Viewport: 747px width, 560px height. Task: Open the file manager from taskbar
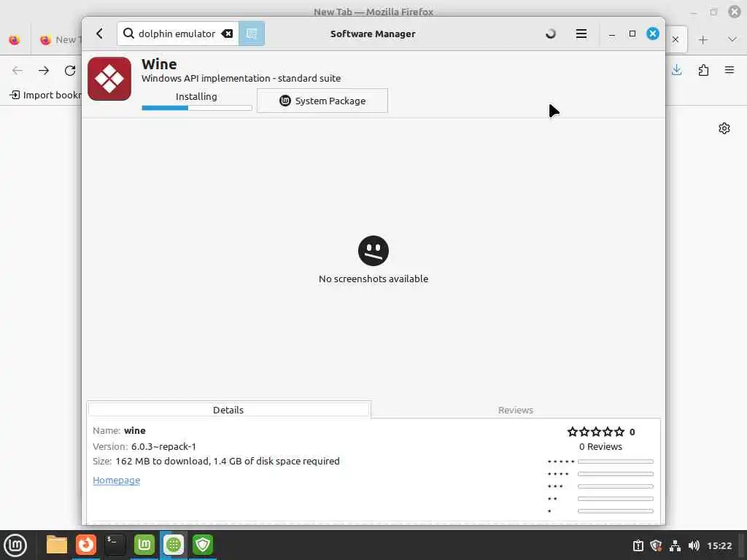[x=57, y=545]
